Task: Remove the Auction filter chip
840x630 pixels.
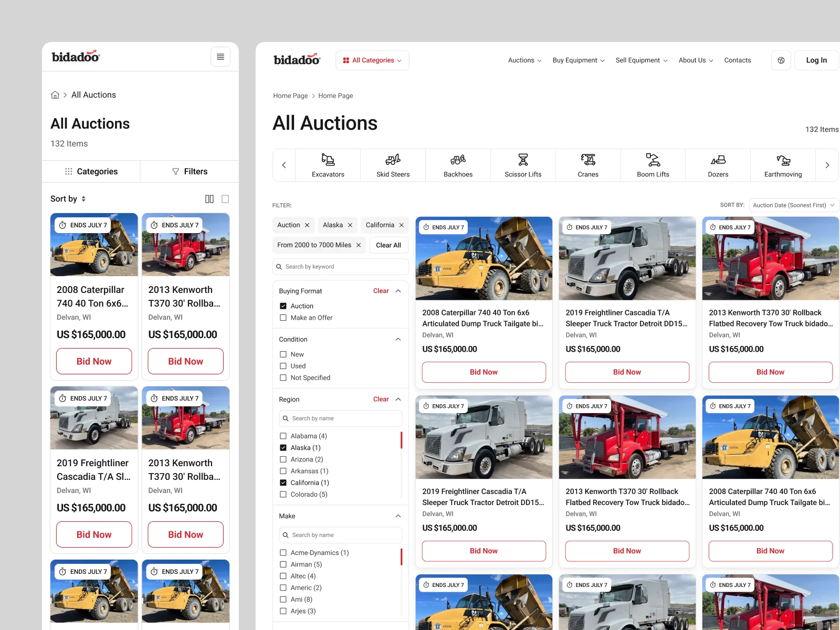Action: [x=307, y=225]
